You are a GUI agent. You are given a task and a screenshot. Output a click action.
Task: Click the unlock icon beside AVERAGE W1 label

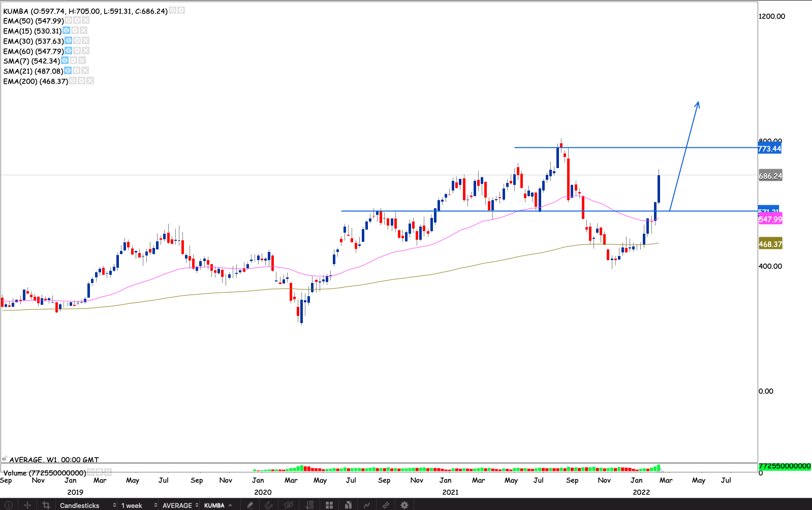pyautogui.click(x=5, y=459)
